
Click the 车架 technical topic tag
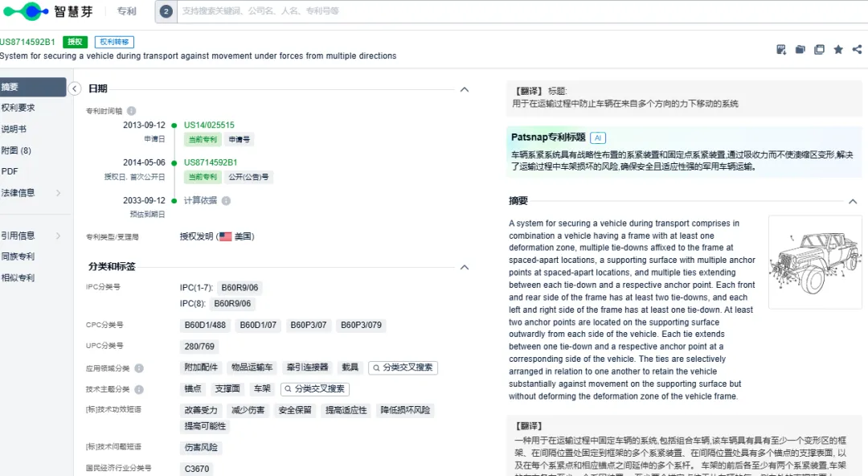(x=262, y=389)
